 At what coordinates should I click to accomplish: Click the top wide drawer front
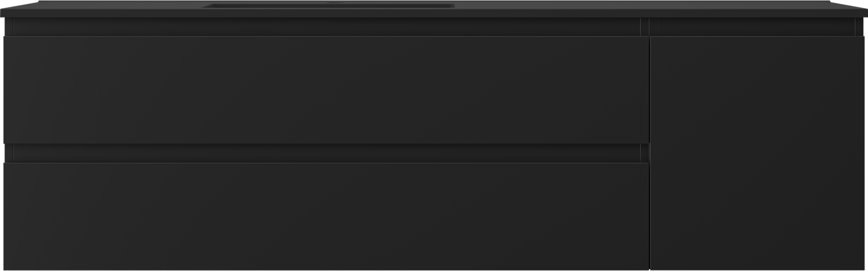coord(326,90)
